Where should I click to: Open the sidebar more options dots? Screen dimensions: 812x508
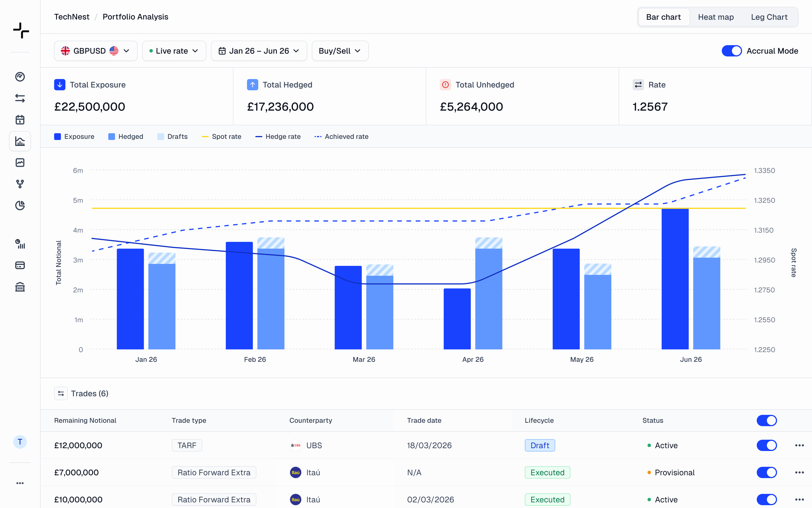tap(20, 483)
